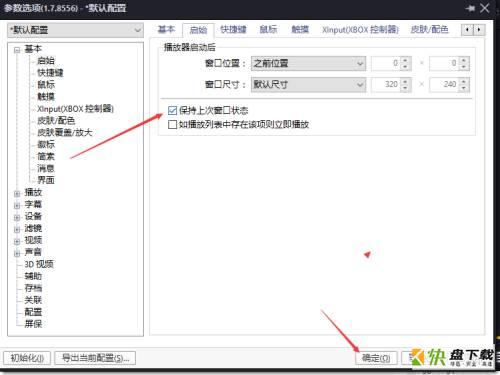Switch to the 基本 tab
The width and height of the screenshot is (500, 375).
pos(166,29)
